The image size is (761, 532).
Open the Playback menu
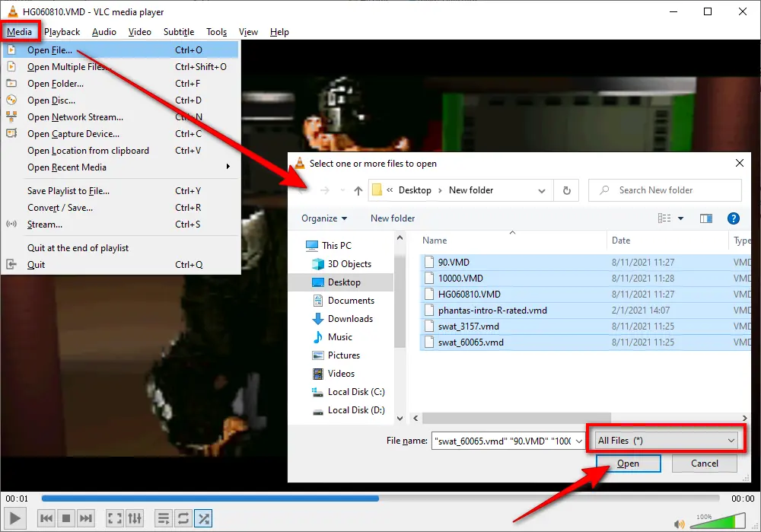tap(62, 31)
